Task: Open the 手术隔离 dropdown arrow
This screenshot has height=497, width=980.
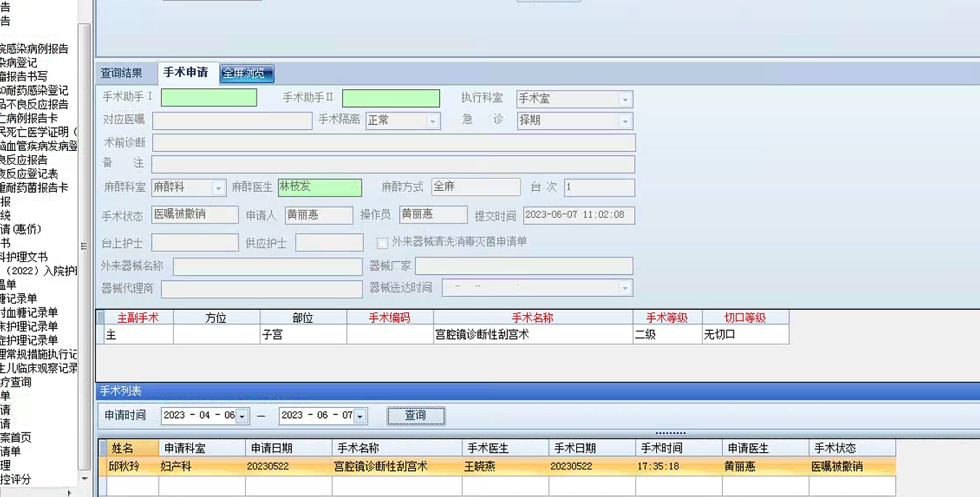Action: point(433,121)
